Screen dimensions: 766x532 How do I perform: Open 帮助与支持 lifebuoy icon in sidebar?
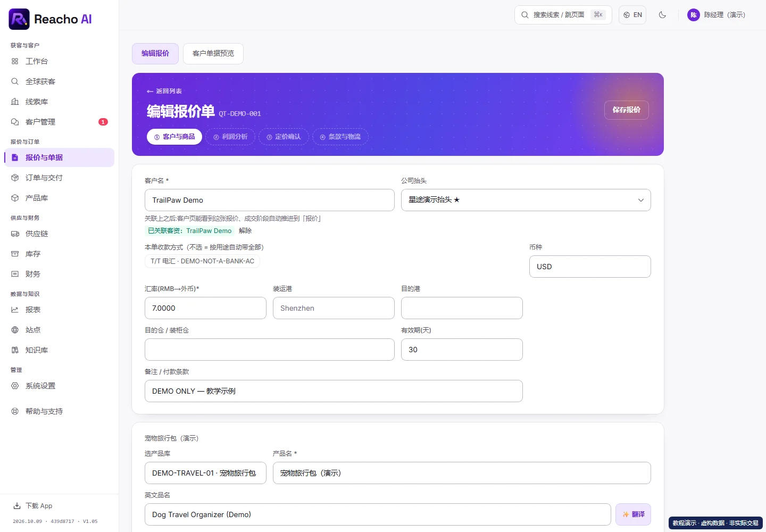(x=15, y=411)
